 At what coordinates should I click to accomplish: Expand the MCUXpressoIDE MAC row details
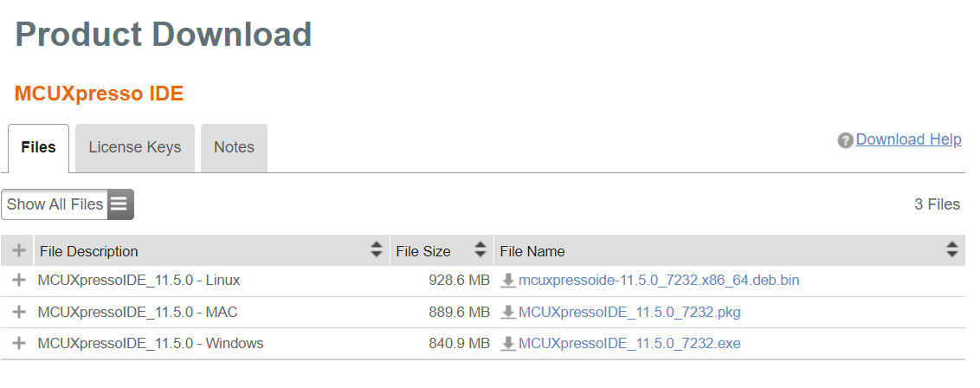click(18, 312)
